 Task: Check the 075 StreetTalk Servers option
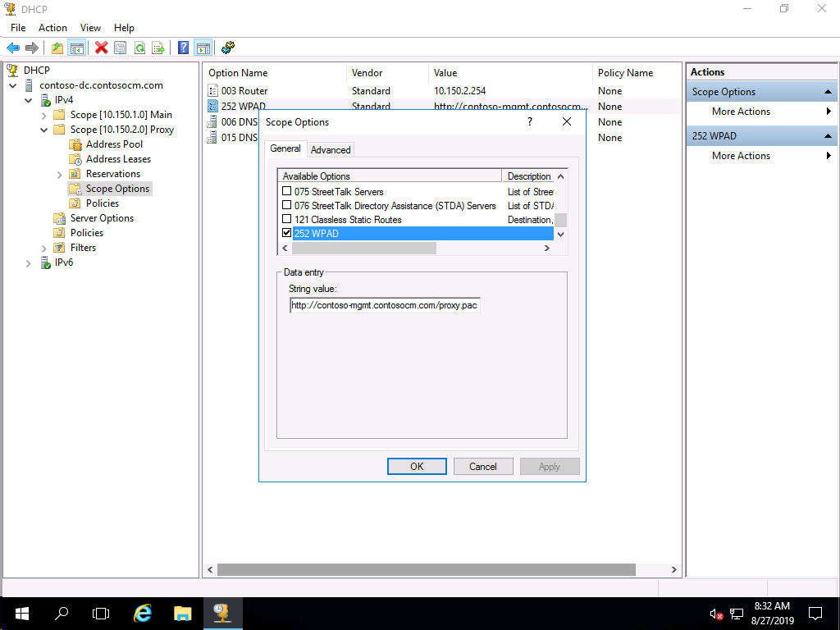click(286, 192)
